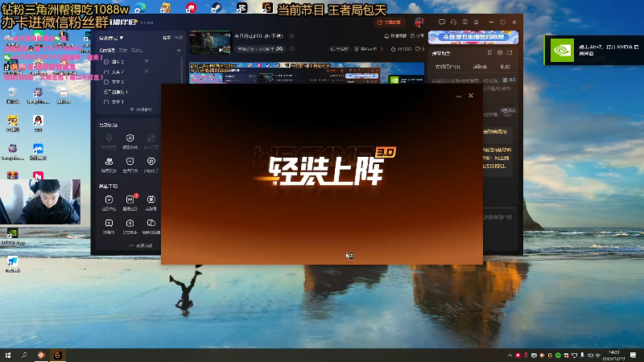Click the share button next to the reminder
644x362 pixels.
pos(417,36)
